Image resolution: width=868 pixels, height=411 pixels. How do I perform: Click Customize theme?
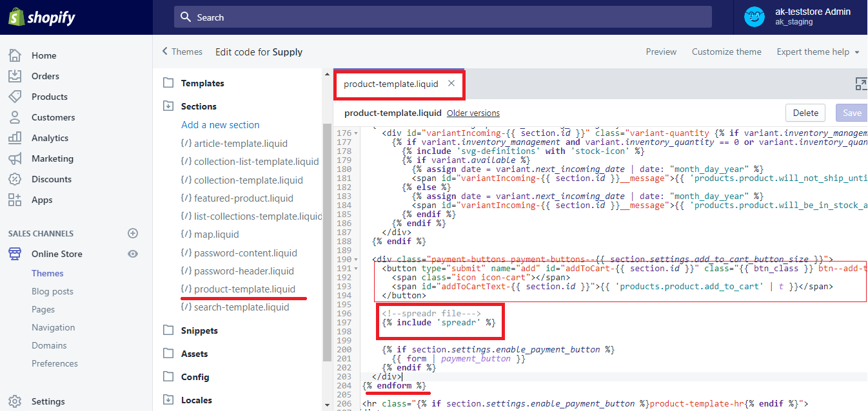tap(726, 52)
